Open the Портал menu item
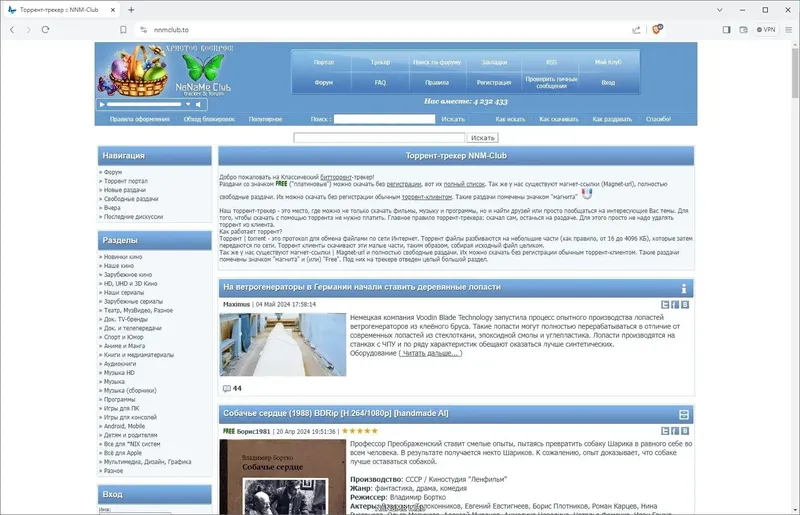Image resolution: width=800 pixels, height=515 pixels. (x=323, y=62)
